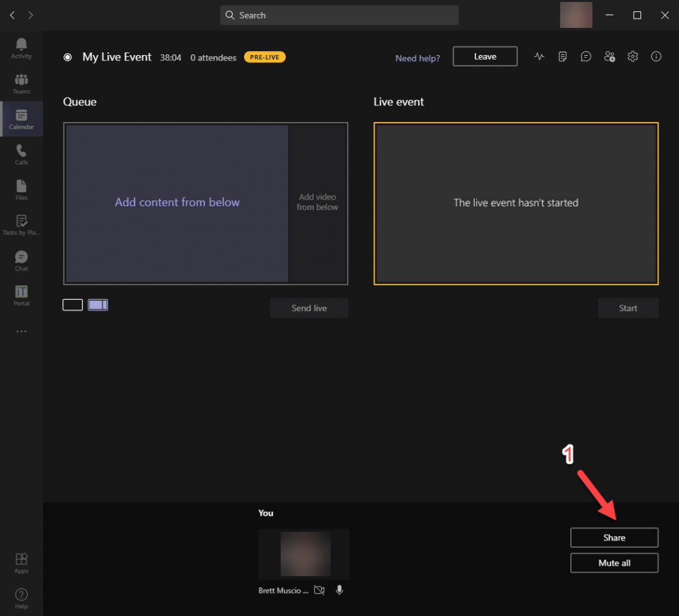Open the event chat bubble icon
The image size is (679, 616).
(x=586, y=56)
